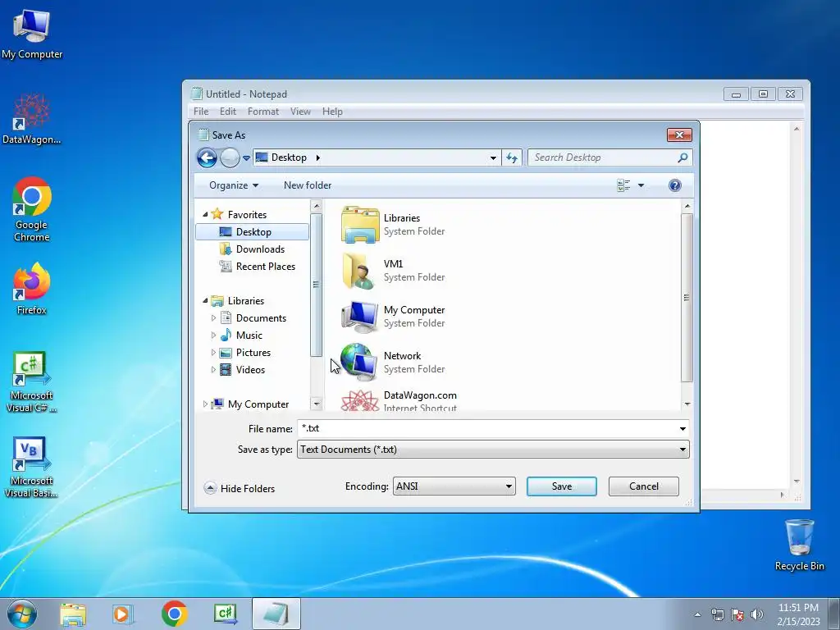Expand the Pictures library node
This screenshot has height=630, width=840.
click(213, 353)
